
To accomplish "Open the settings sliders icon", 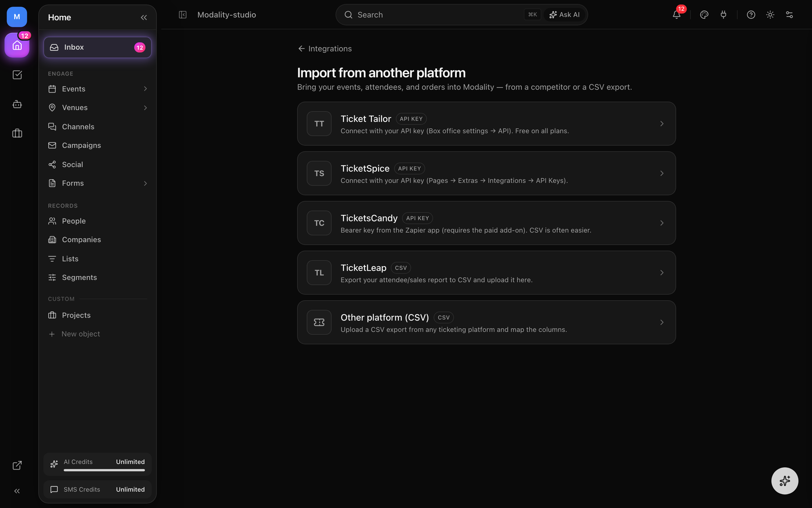I will coord(789,15).
